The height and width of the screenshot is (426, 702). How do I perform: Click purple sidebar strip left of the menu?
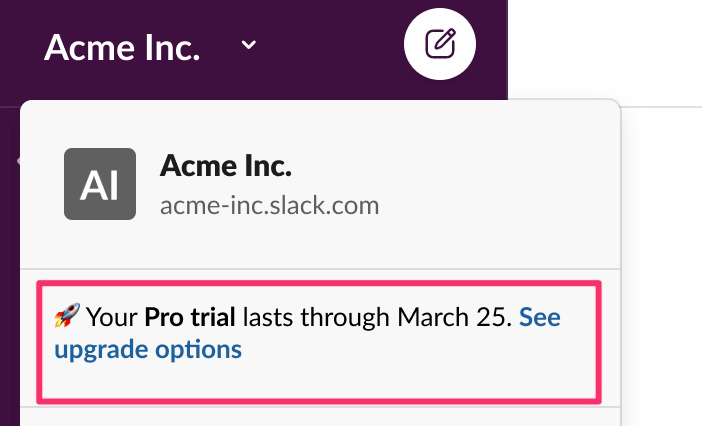tap(9, 250)
